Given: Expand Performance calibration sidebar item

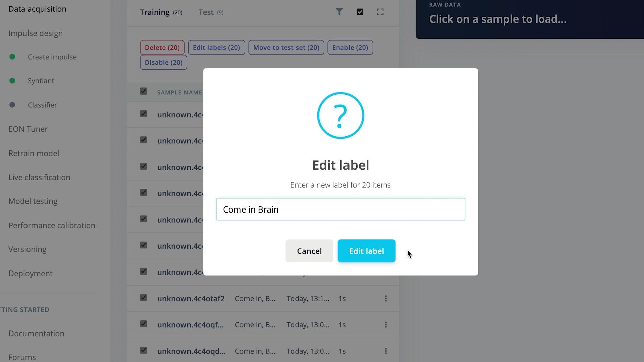Looking at the screenshot, I should coord(51,225).
